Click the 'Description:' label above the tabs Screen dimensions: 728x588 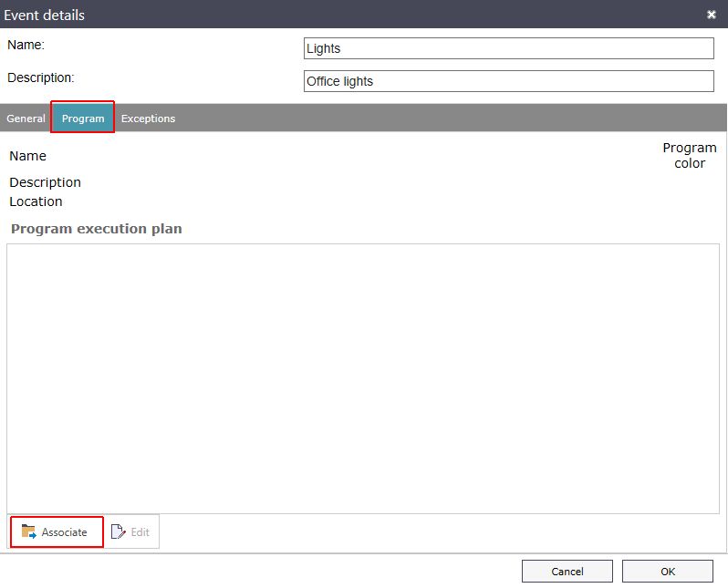[41, 77]
